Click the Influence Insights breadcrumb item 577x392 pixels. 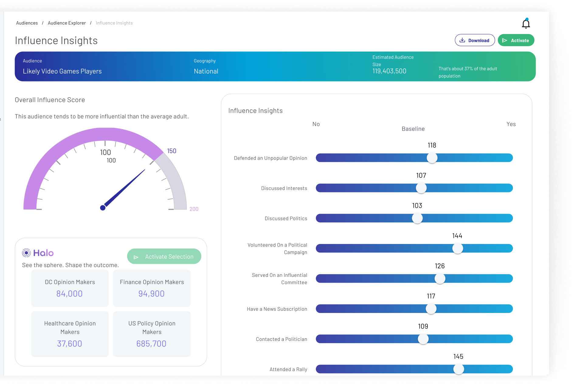click(x=114, y=23)
